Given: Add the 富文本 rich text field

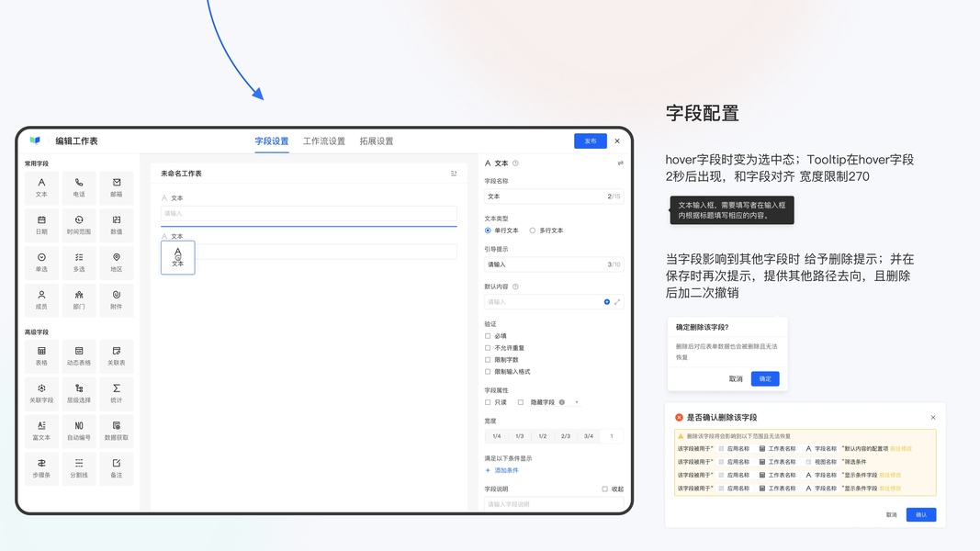Looking at the screenshot, I should tap(41, 431).
